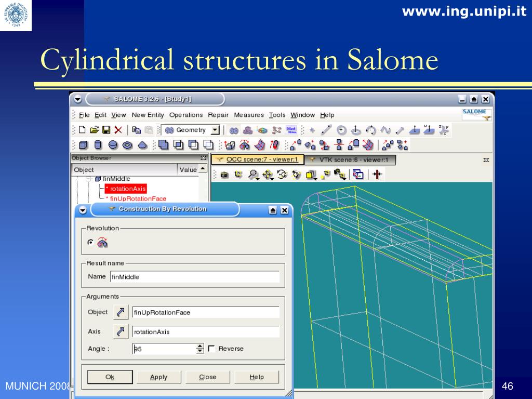Select the Revolution radio button
The image size is (532, 399).
click(90, 242)
